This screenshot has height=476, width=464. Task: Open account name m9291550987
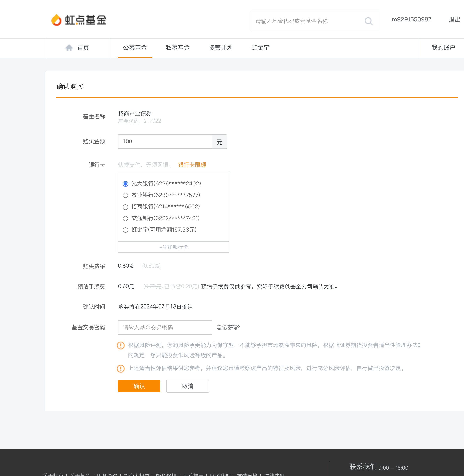(411, 19)
